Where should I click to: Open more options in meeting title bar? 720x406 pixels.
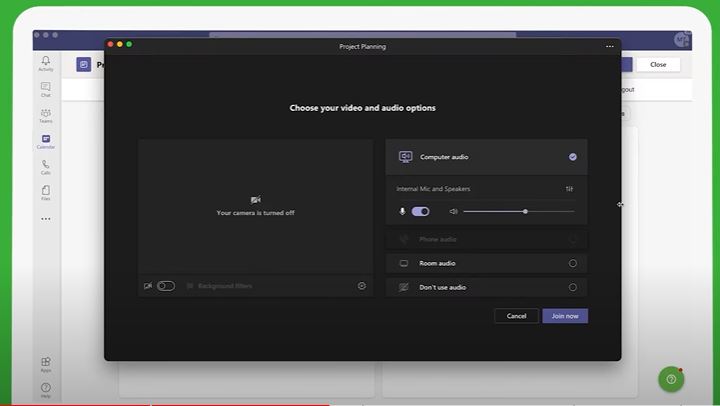tap(609, 46)
